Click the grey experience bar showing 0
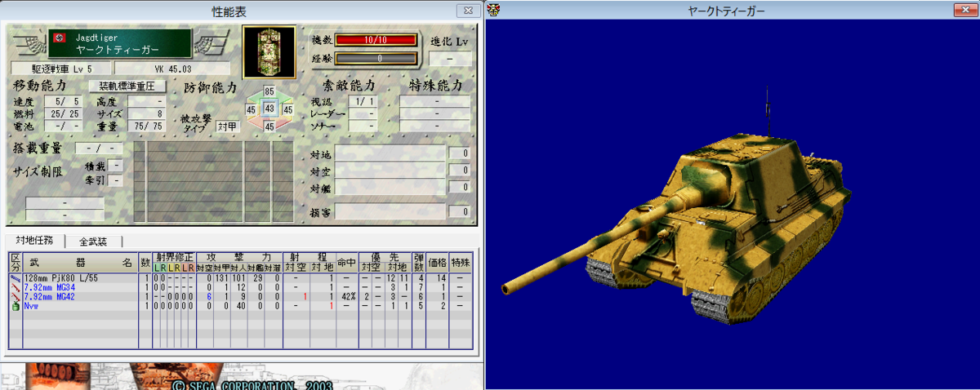Image resolution: width=980 pixels, height=390 pixels. pos(376,59)
